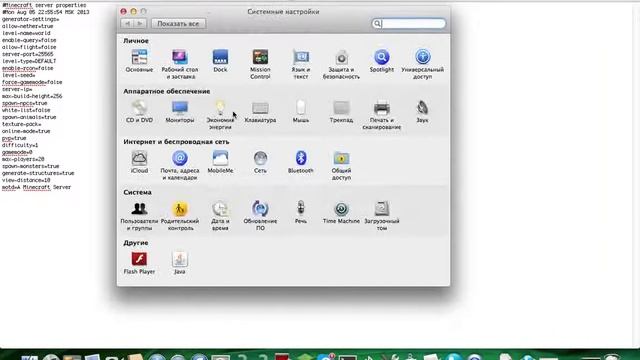Click the server-port line in text file
640x360 pixels.
coord(27,54)
